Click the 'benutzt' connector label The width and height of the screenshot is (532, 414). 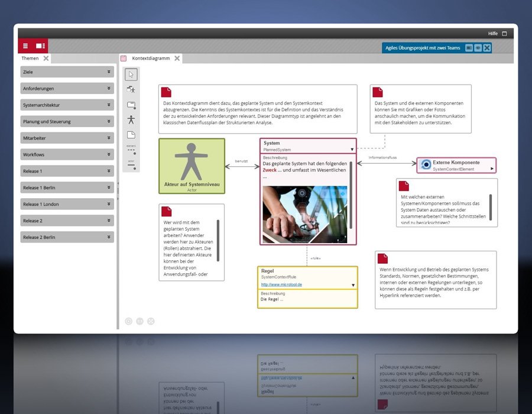pyautogui.click(x=241, y=161)
